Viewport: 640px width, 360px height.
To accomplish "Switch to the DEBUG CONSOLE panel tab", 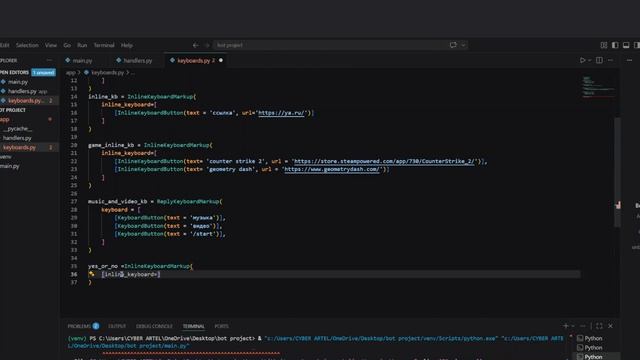I will click(154, 327).
